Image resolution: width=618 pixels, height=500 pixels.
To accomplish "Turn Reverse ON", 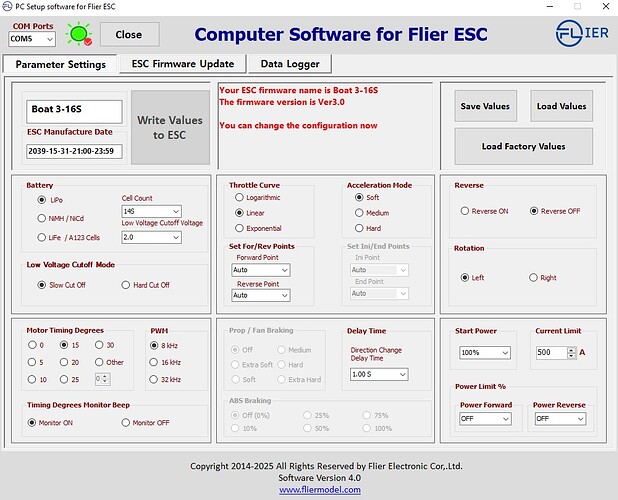I will tap(465, 211).
